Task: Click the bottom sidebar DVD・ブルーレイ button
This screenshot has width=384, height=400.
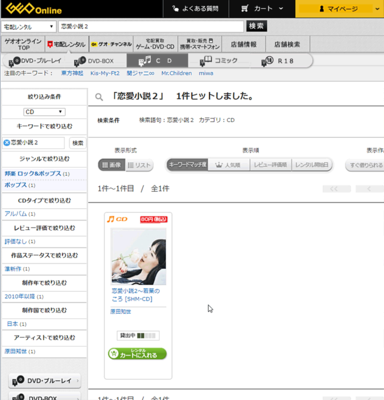Action: click(45, 381)
